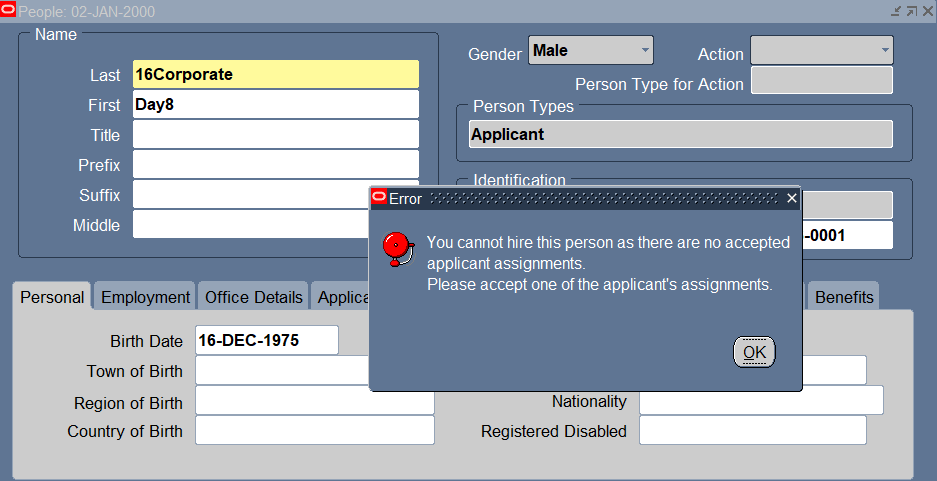Go to the Personal tab
937x481 pixels.
tap(52, 297)
